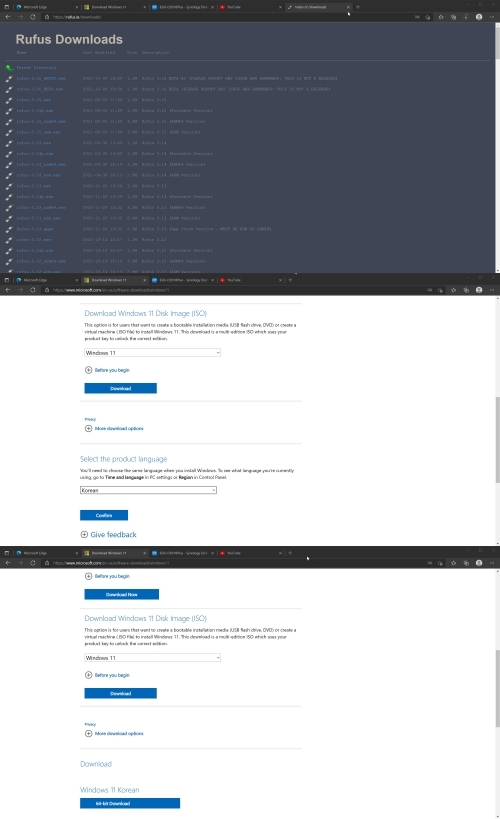Viewport: 500px width, 819px height.
Task: Click the Confirm language button
Action: (104, 515)
